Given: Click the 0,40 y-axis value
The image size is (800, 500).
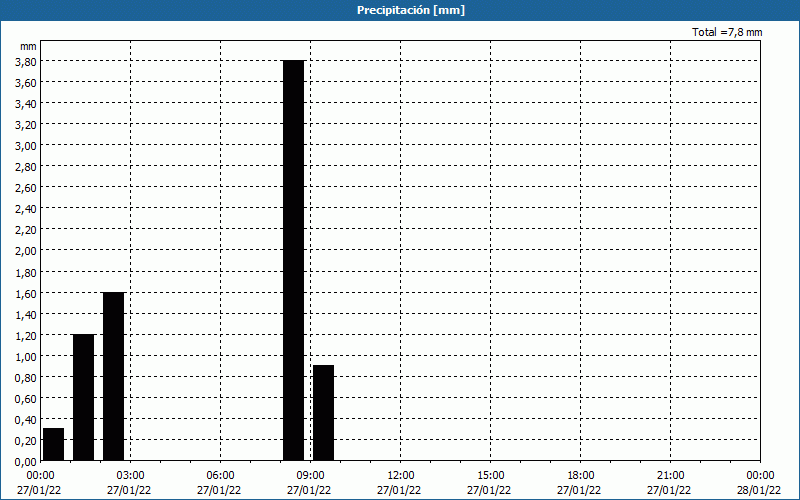Looking at the screenshot, I should coord(26,420).
